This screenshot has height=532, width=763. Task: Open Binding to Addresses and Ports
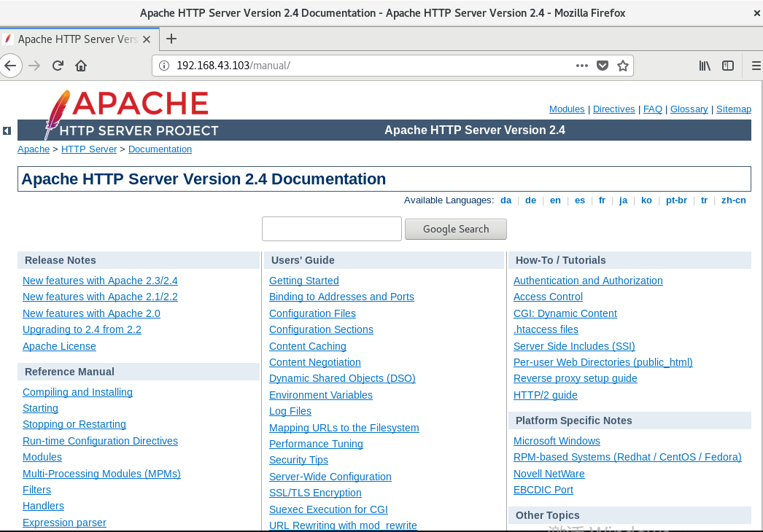(x=341, y=297)
